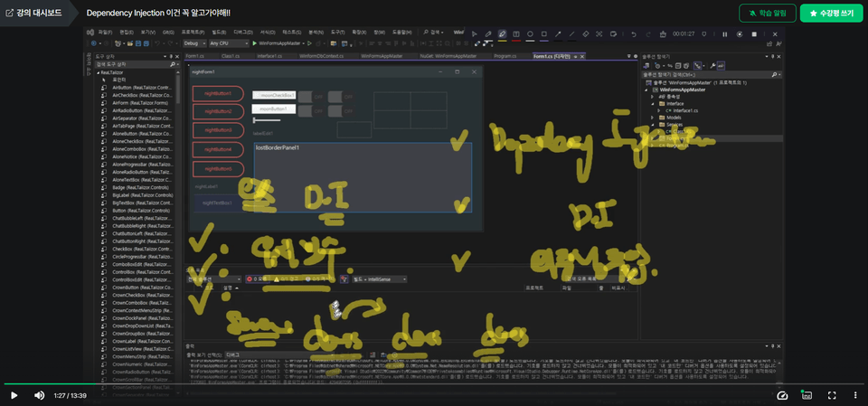This screenshot has height=406, width=868.
Task: Expand the 종속성 node in Solution Explorer
Action: (x=652, y=97)
